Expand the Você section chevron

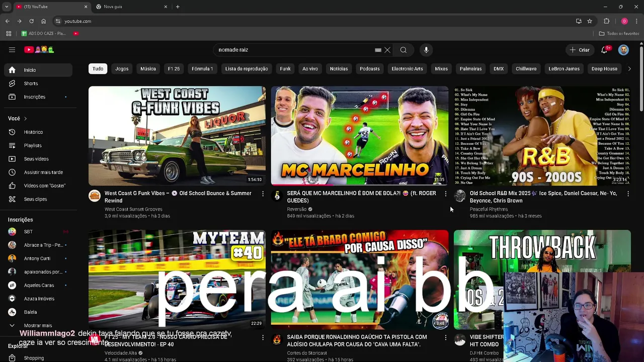pos(25,119)
